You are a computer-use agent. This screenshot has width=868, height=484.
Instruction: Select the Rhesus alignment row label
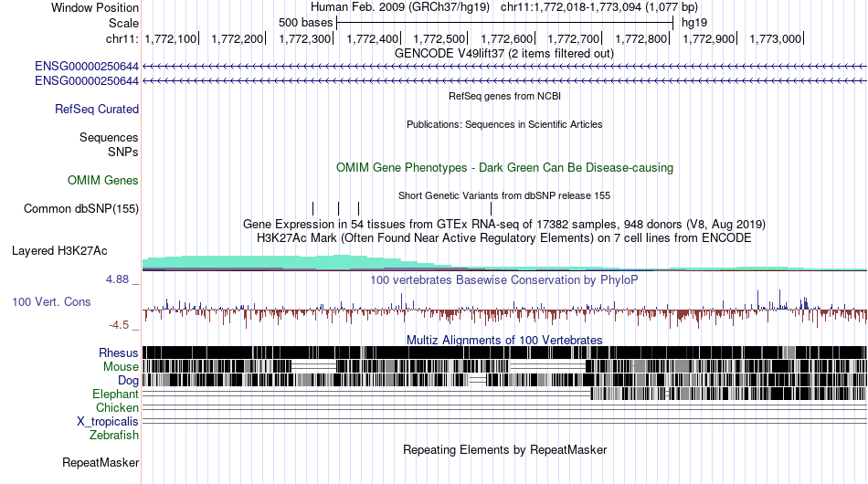click(x=119, y=352)
